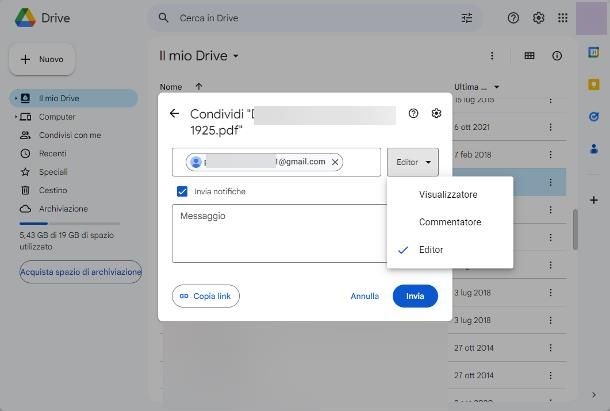Select Visualizzatore role
This screenshot has height=411, width=610.
coord(450,195)
